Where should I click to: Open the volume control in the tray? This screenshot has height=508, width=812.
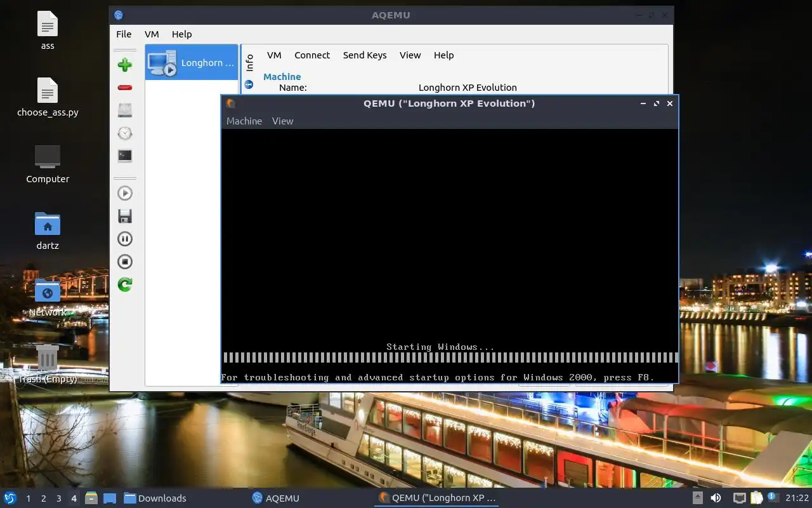[716, 498]
